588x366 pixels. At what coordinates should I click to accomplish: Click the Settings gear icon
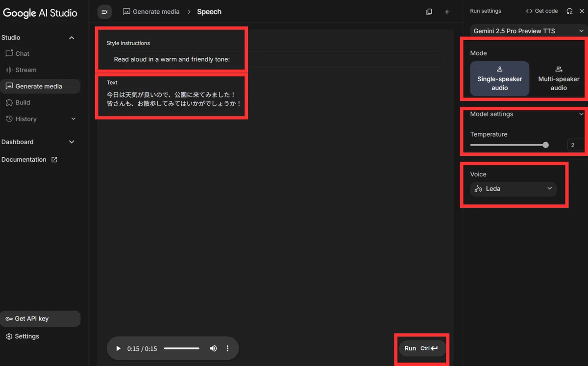9,337
